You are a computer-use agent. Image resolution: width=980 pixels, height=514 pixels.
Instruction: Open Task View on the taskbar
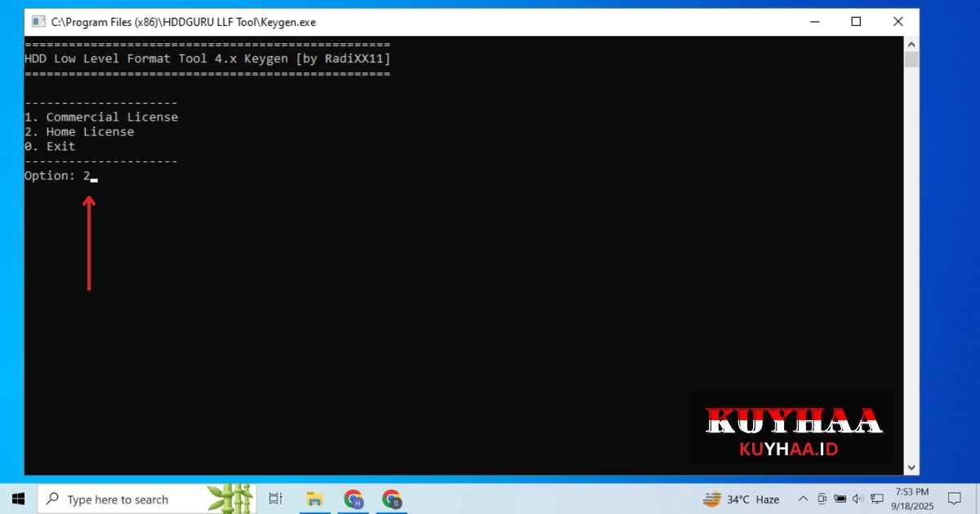pos(275,498)
